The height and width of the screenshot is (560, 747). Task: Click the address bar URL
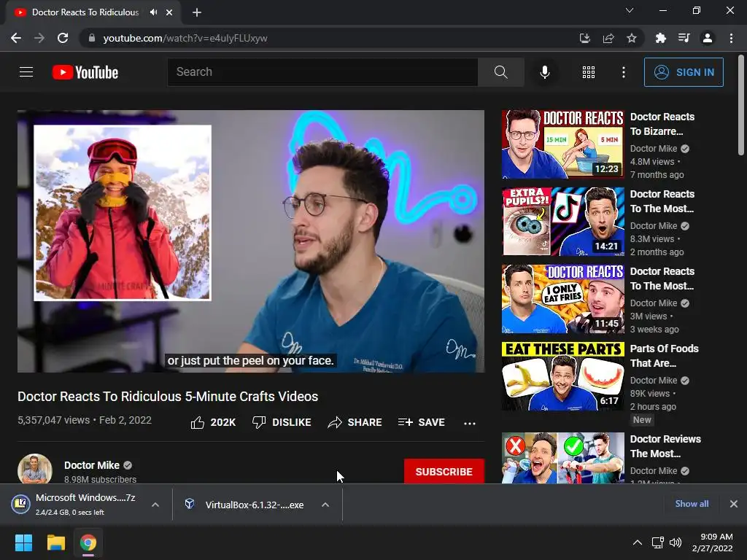(185, 38)
